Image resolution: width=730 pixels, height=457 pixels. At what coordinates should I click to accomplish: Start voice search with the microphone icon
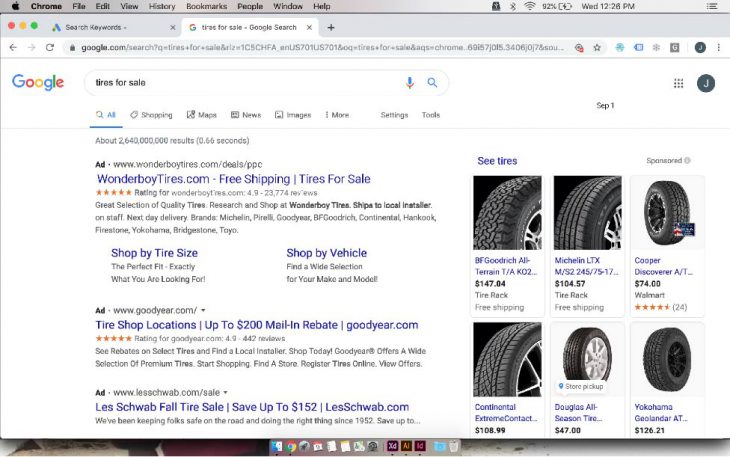coord(410,83)
